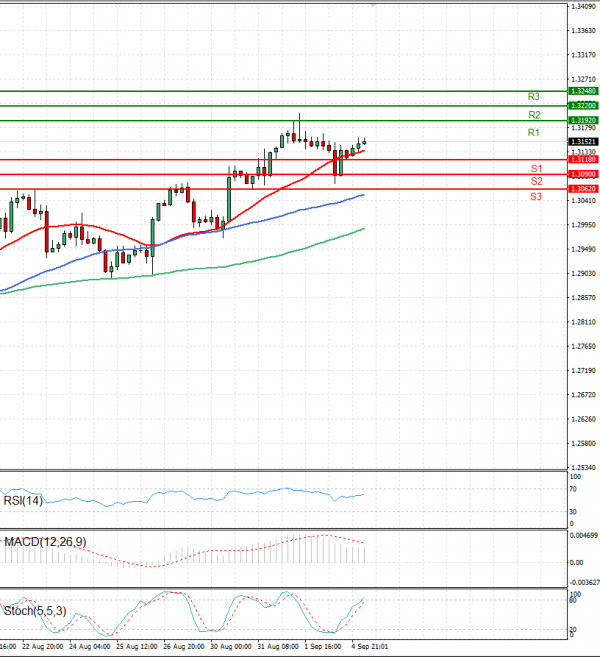Click the 22 Aug 20:00 time label
This screenshot has height=657, width=600.
[46, 647]
